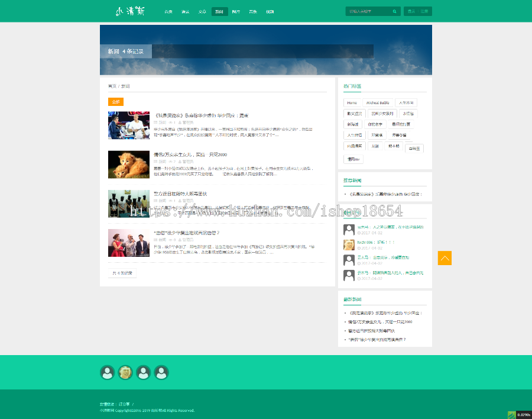Open the recommended news 我是演说家 link
Viewport: 532px width, 419px height.
[x=386, y=194]
